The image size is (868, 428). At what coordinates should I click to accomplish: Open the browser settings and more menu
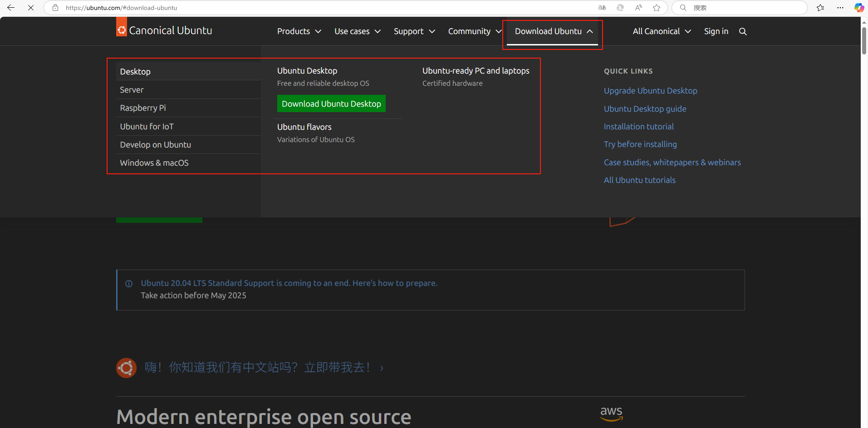840,8
